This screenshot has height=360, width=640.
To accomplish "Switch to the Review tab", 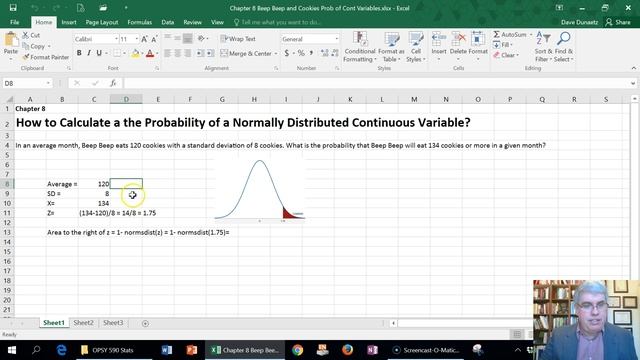I will pos(192,22).
